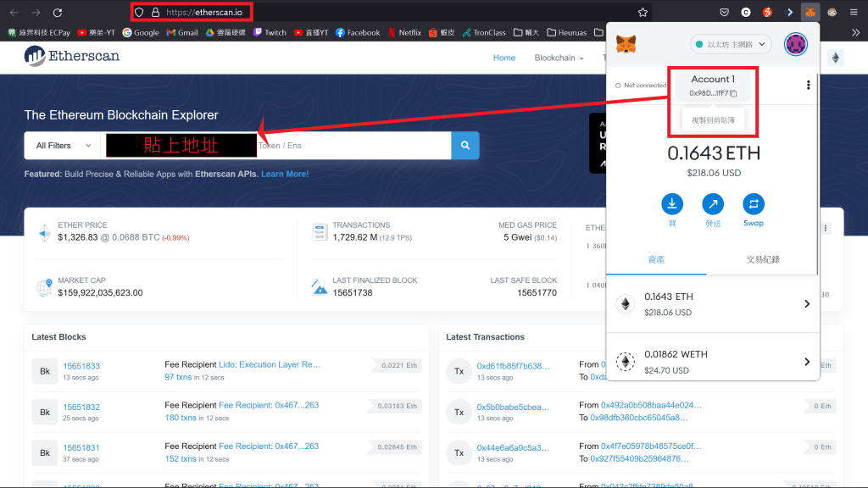The width and height of the screenshot is (868, 488).
Task: Open transaction 0x44e6a6a9c5a3…
Action: coord(513,447)
